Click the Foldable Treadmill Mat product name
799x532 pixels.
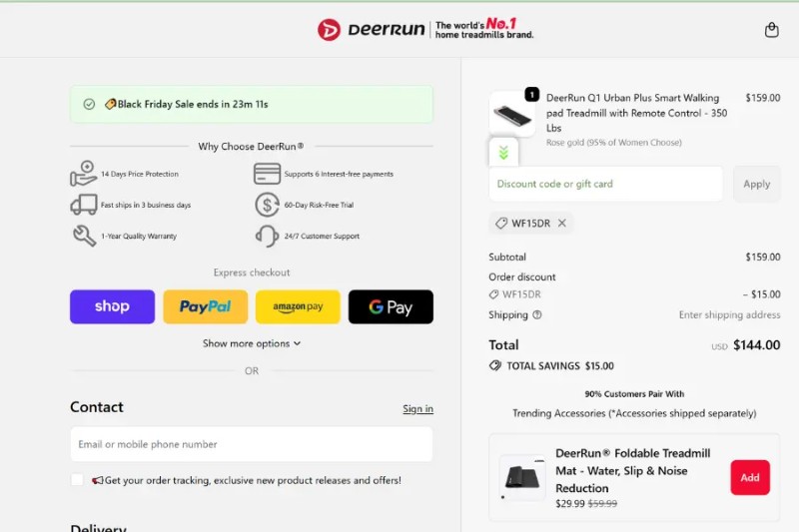pos(633,471)
